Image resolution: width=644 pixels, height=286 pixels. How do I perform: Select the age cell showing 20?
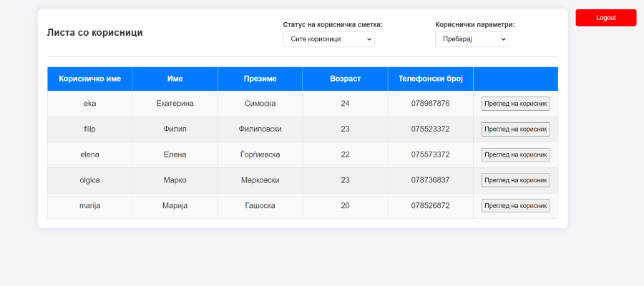coord(345,206)
